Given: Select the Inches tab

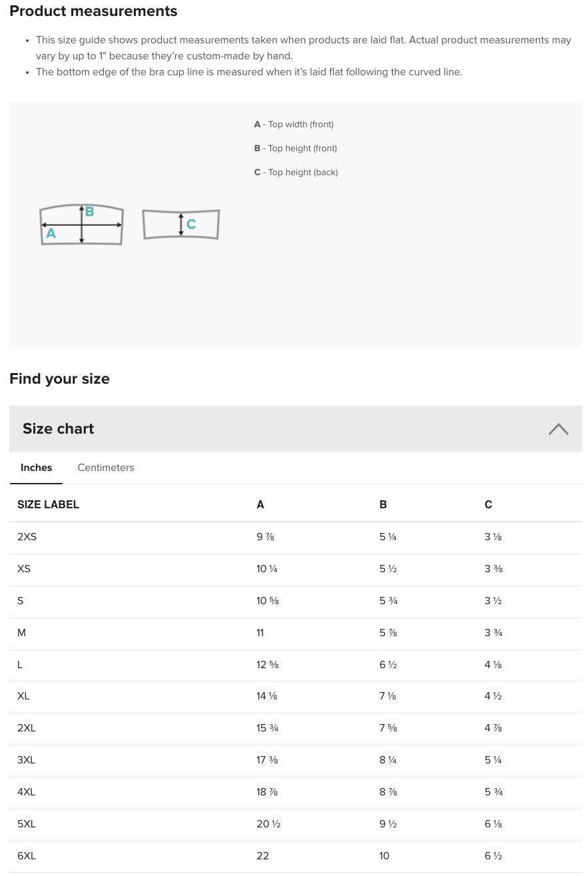Looking at the screenshot, I should click(36, 468).
